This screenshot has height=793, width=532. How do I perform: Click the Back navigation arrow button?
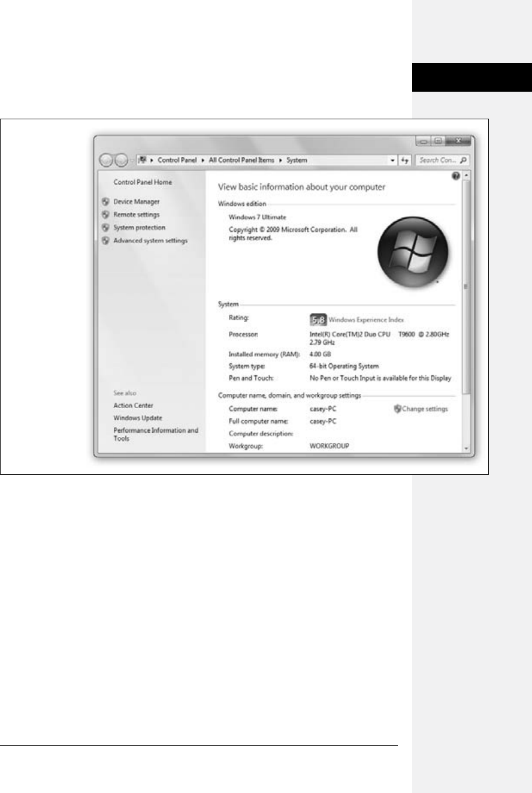[x=106, y=161]
